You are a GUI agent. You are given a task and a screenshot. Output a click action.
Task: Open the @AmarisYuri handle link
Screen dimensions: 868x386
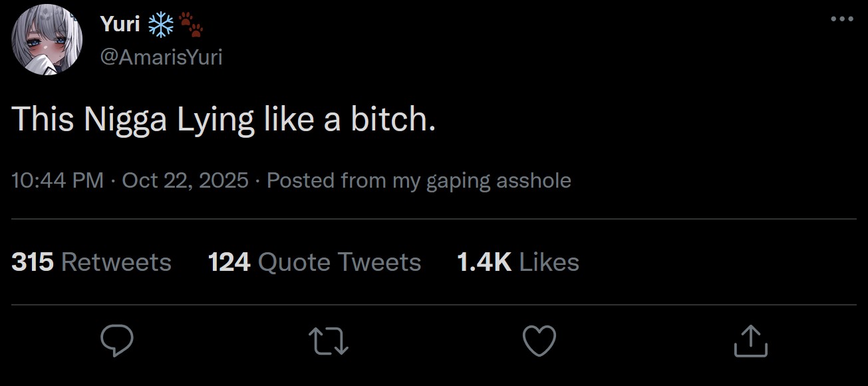tap(161, 58)
